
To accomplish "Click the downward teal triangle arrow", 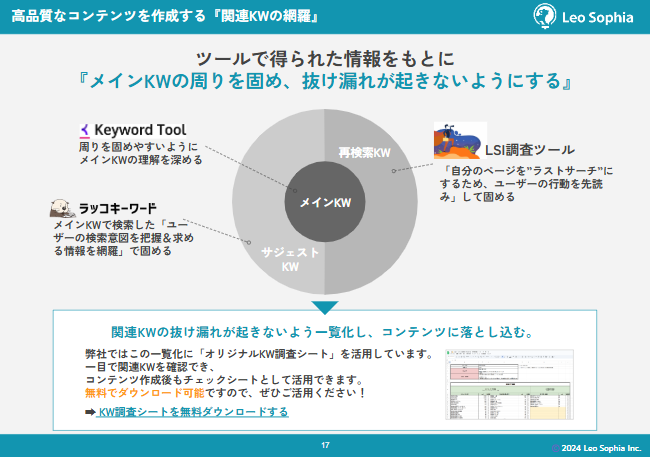I will point(325,307).
